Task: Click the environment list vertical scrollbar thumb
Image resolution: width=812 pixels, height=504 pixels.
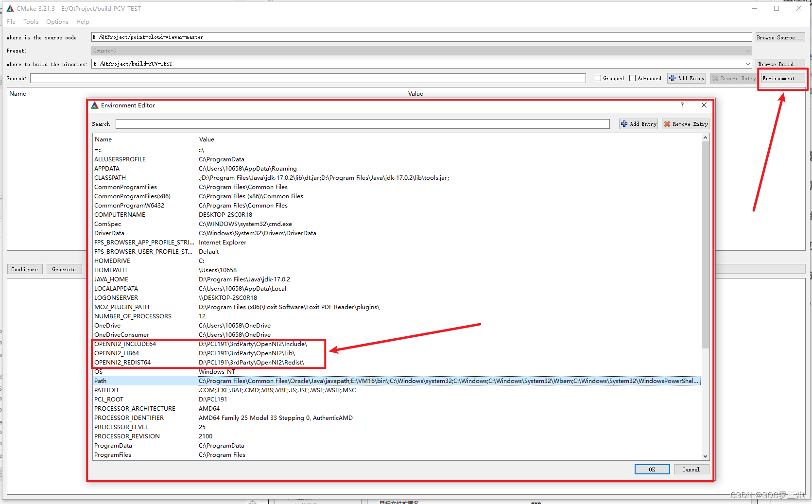Action: [x=705, y=245]
